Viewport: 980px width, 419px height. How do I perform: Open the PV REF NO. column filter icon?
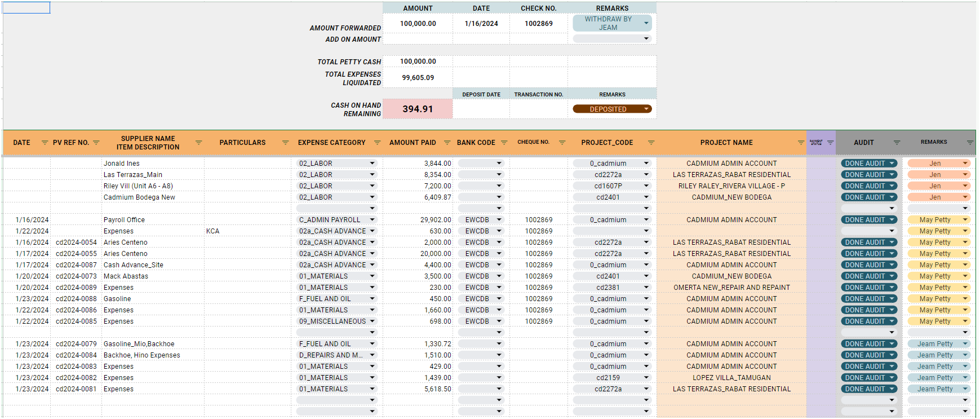96,143
